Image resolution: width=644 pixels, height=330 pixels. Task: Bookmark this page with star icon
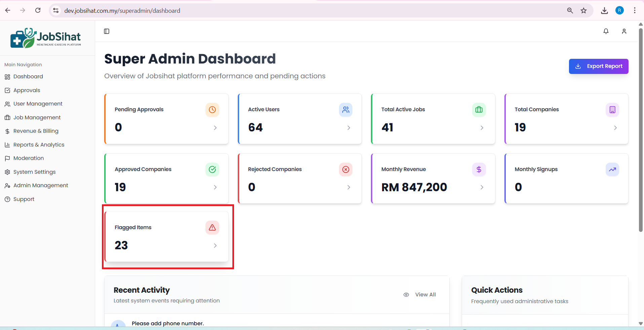[583, 10]
